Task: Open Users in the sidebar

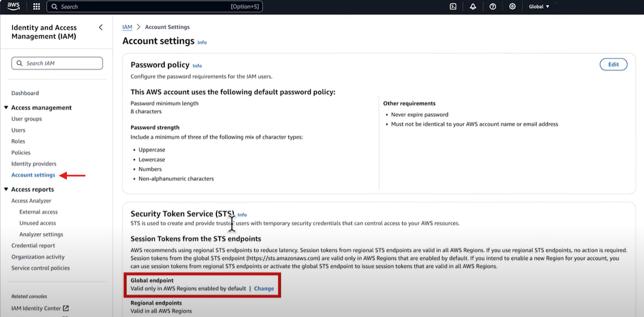Action: [x=18, y=130]
